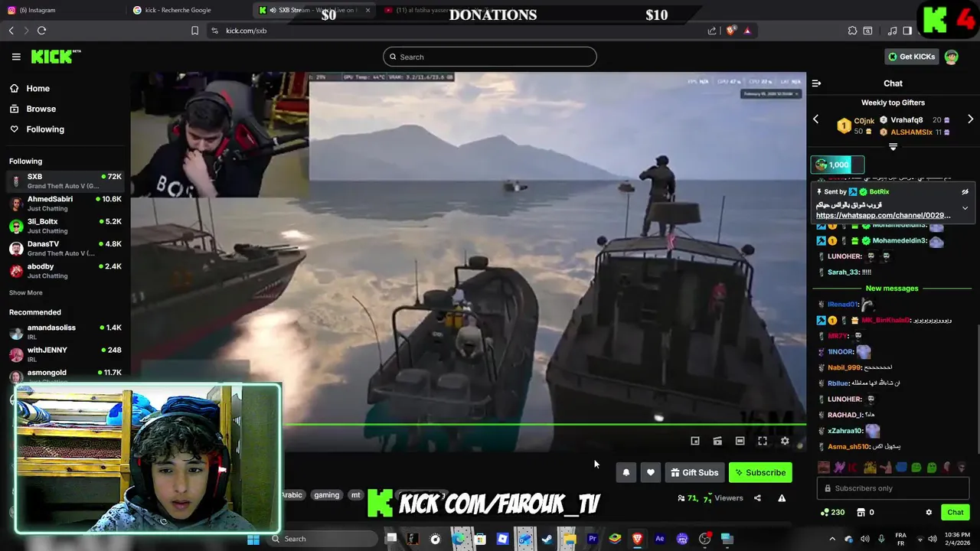Expand the gifters leaderboard handle
Screen dimensions: 980x551
[x=893, y=146]
